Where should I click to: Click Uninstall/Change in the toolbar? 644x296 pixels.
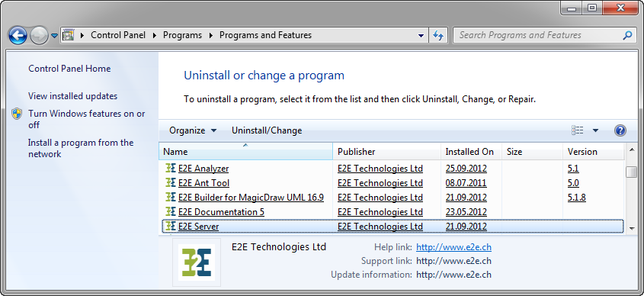[267, 130]
